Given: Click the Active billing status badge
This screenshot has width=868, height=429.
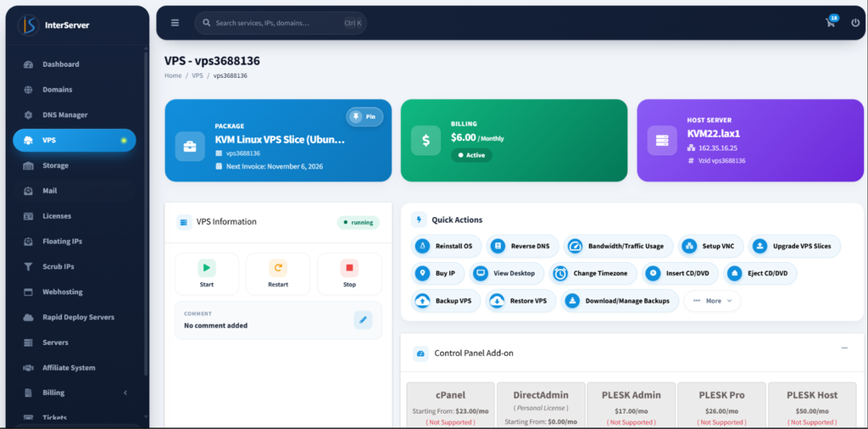Looking at the screenshot, I should (471, 155).
